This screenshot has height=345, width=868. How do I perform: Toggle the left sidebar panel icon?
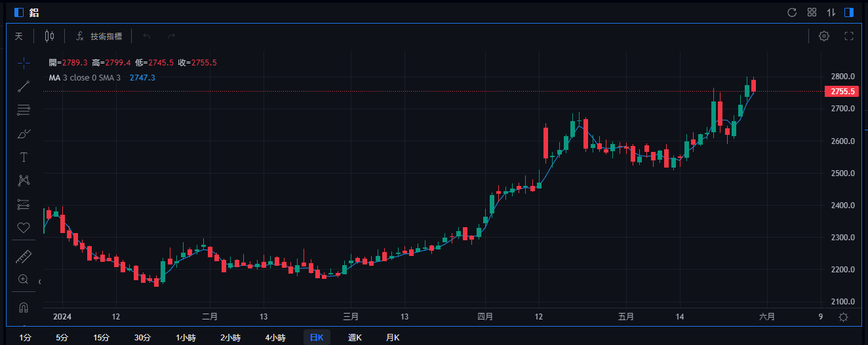click(x=18, y=12)
